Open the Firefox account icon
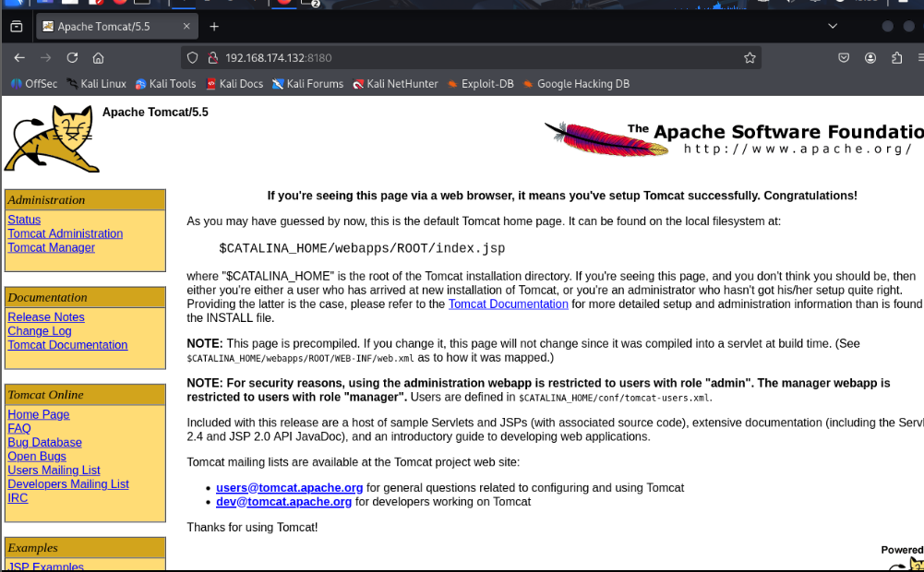 click(870, 58)
